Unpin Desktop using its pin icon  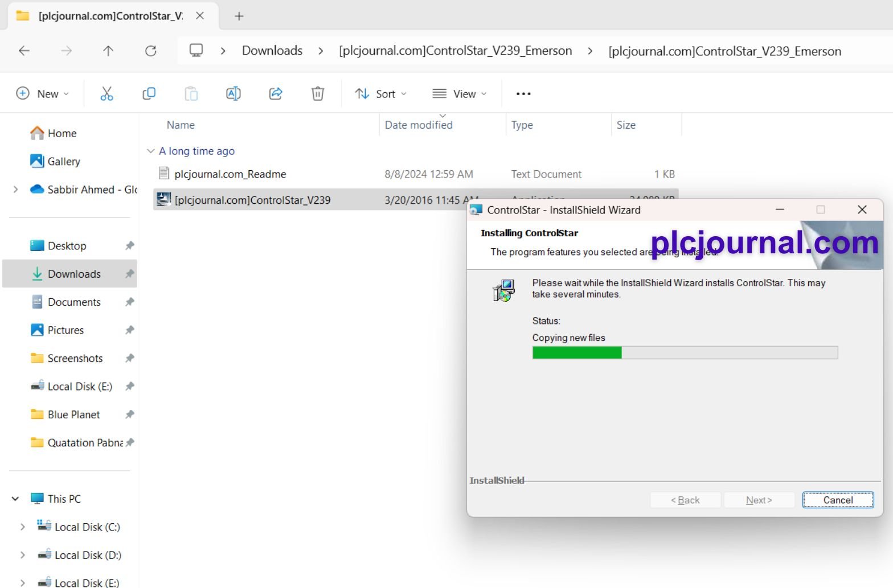coord(130,246)
